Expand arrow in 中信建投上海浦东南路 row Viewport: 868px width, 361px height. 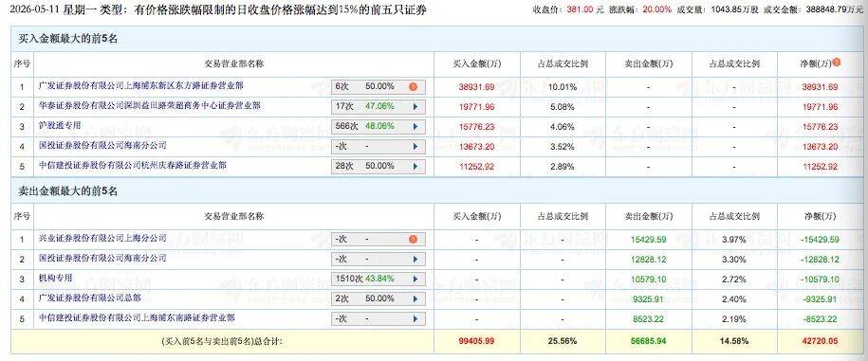pyautogui.click(x=415, y=319)
